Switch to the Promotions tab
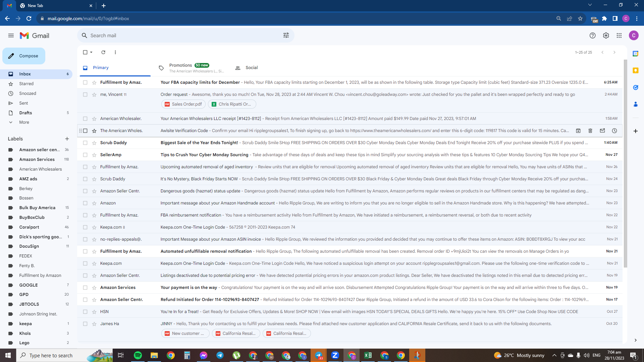This screenshot has width=644, height=362. click(191, 68)
